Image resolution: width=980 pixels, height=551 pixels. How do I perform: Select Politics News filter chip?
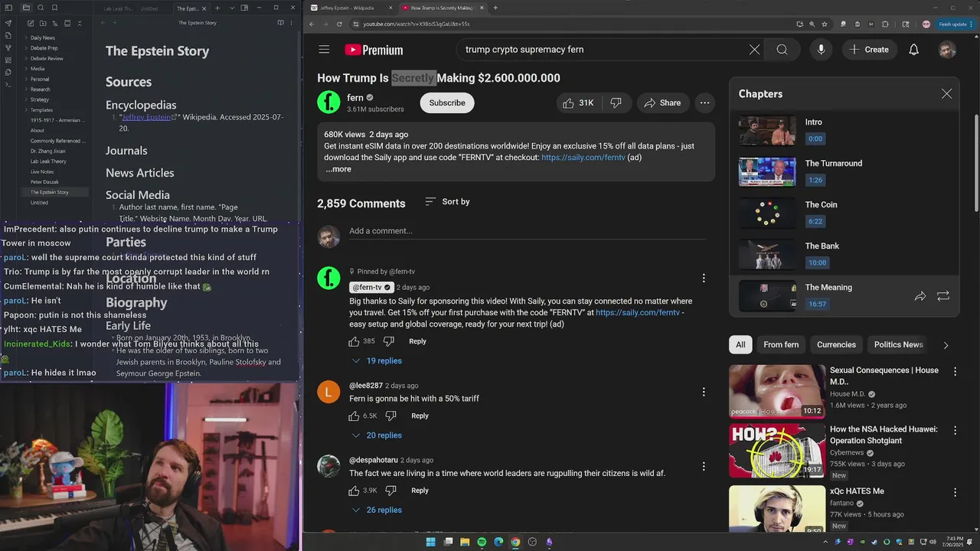tap(899, 345)
